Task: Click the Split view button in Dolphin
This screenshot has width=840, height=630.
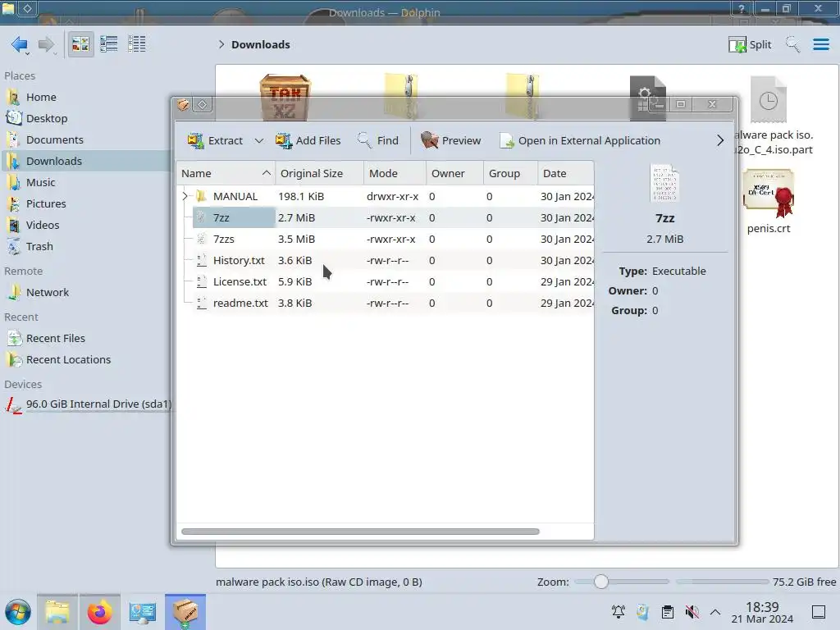Action: coord(750,44)
